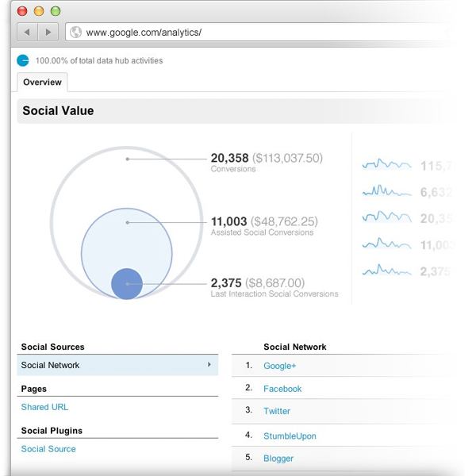Click the sparkline next to 115,7
Screen dimensions: 476x476
click(x=387, y=164)
